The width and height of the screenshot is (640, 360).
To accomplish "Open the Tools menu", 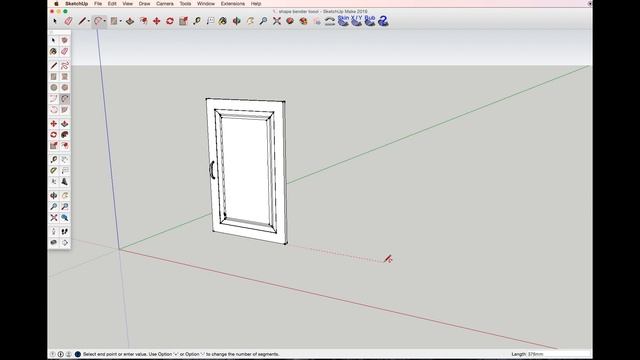I will [185, 3].
